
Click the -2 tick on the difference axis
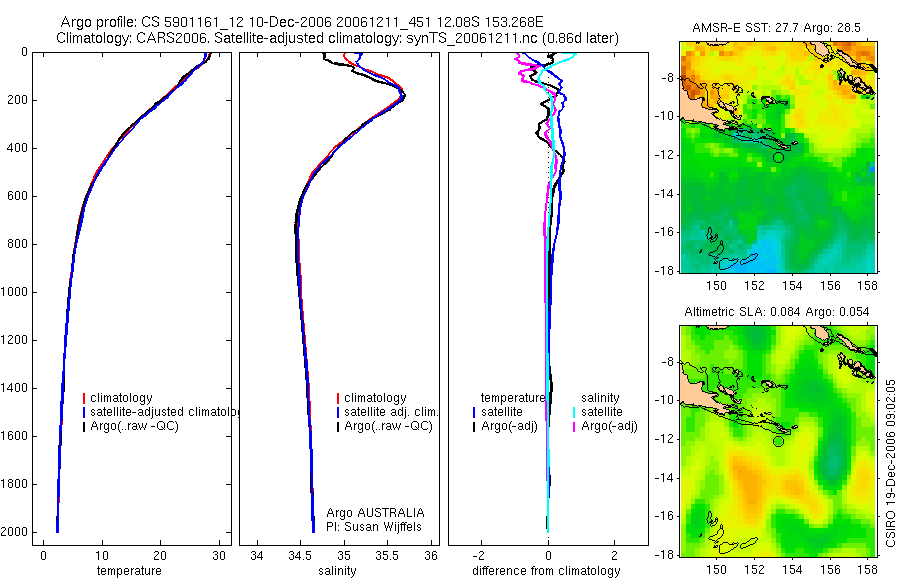(x=480, y=556)
